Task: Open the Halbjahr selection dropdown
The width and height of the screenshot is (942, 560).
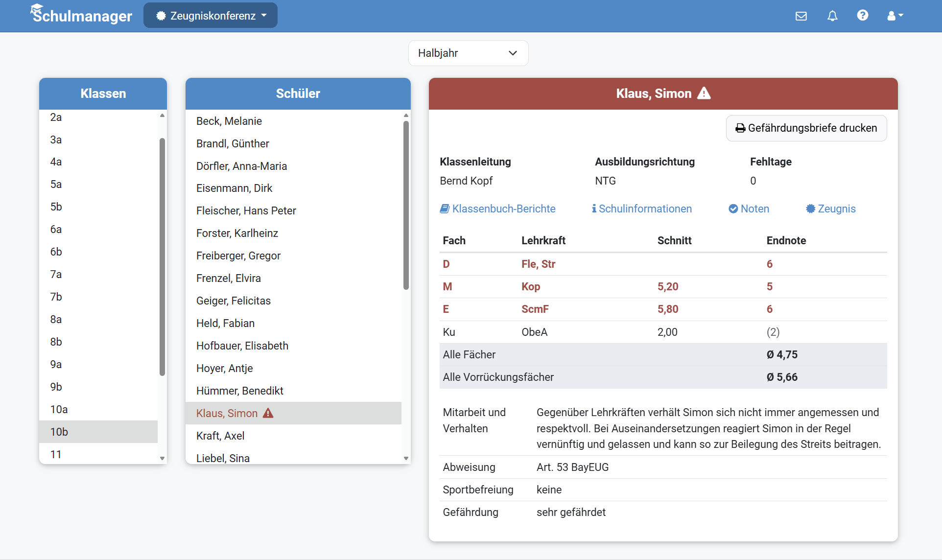Action: pos(468,53)
